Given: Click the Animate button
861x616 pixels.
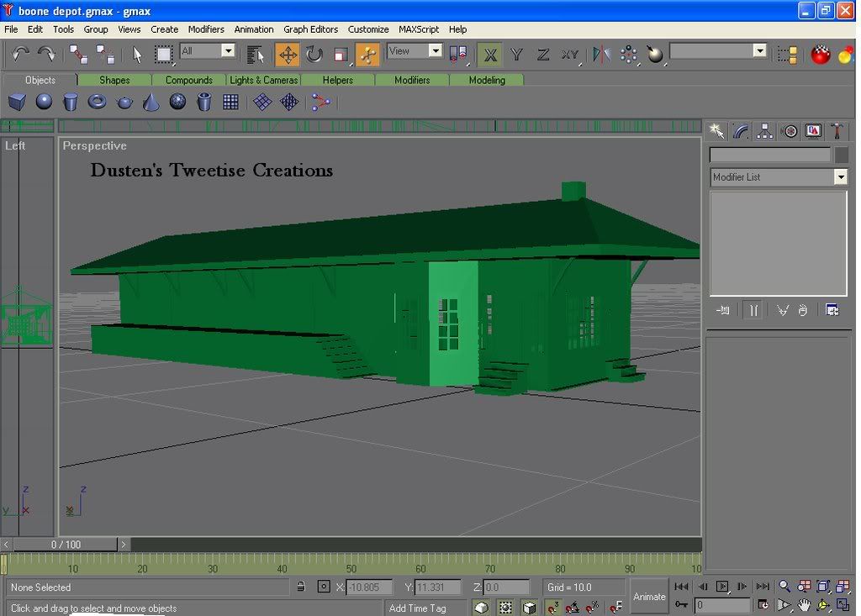Looking at the screenshot, I should 649,596.
